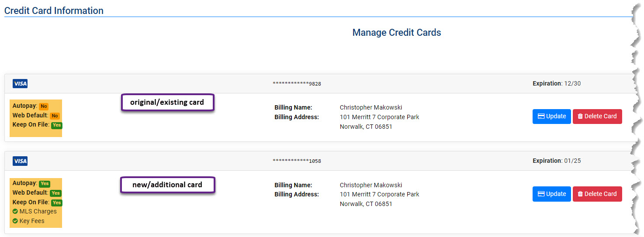Click the Autopay No badge on original card

click(x=44, y=106)
